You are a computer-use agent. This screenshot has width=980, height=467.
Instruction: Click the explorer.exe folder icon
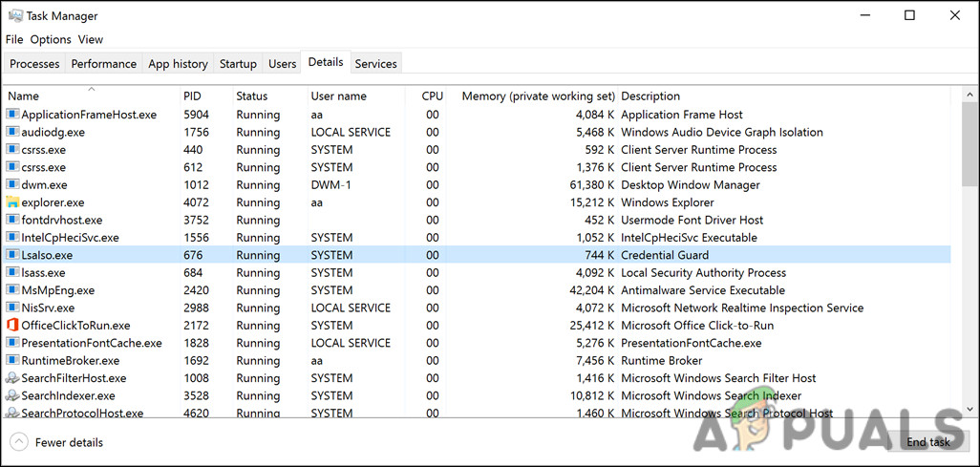point(12,202)
